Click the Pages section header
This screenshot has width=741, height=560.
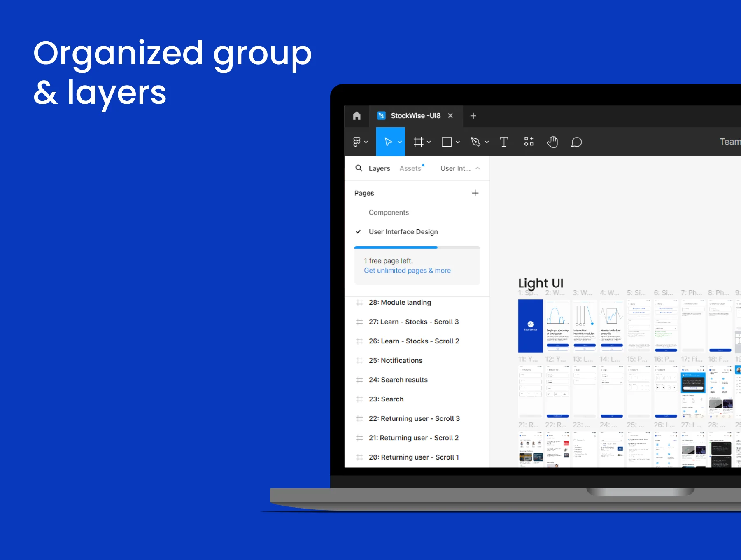(x=364, y=193)
